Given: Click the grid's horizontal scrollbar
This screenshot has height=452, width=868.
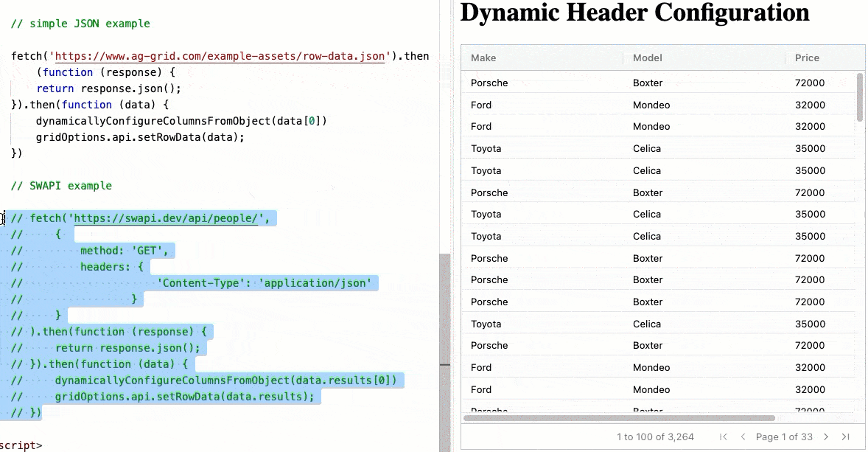Looking at the screenshot, I should coord(619,418).
